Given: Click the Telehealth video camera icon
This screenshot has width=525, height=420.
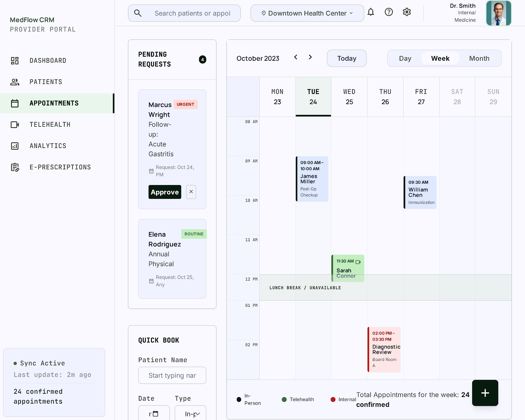Looking at the screenshot, I should tap(15, 125).
